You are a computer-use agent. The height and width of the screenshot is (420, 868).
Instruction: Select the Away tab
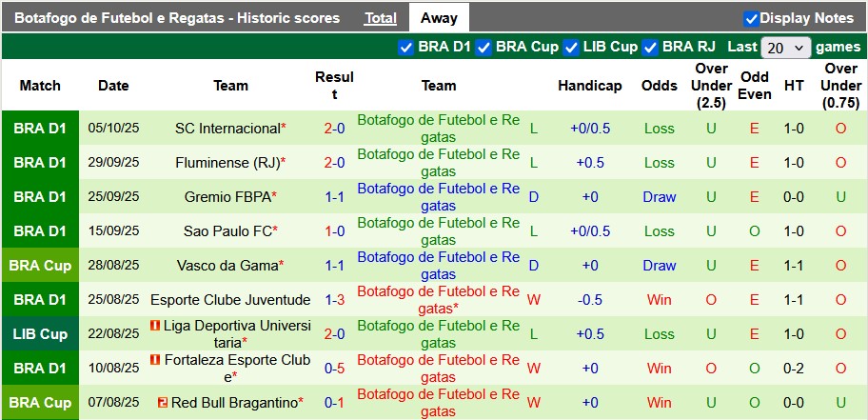(x=439, y=18)
